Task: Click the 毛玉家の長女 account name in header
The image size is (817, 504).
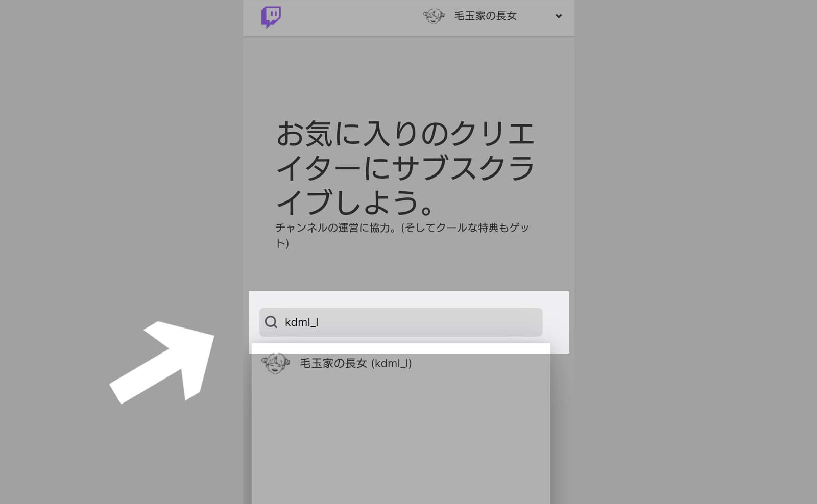Action: [485, 16]
